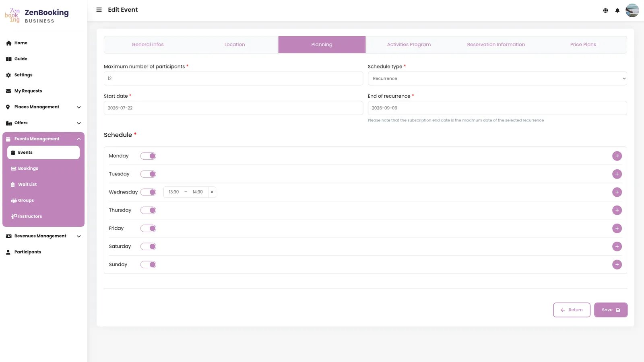The height and width of the screenshot is (362, 644).
Task: Toggle Sunday schedule switch
Action: [x=148, y=265]
